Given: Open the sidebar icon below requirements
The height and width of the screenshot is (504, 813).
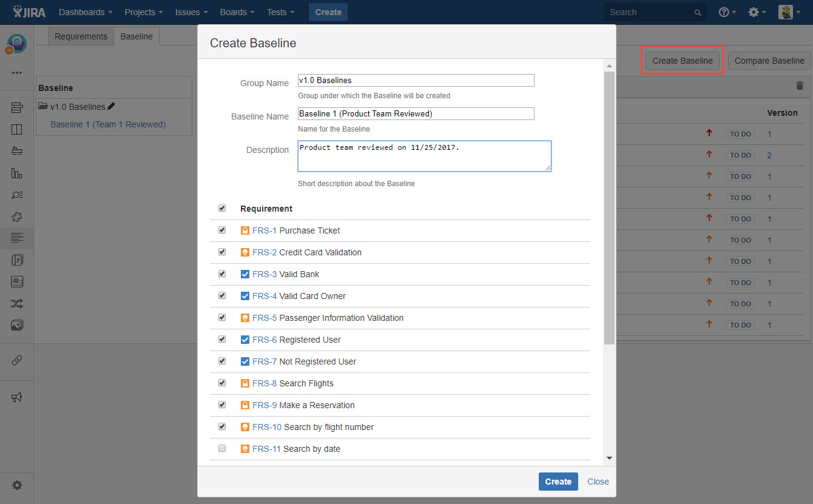Looking at the screenshot, I should point(16,260).
